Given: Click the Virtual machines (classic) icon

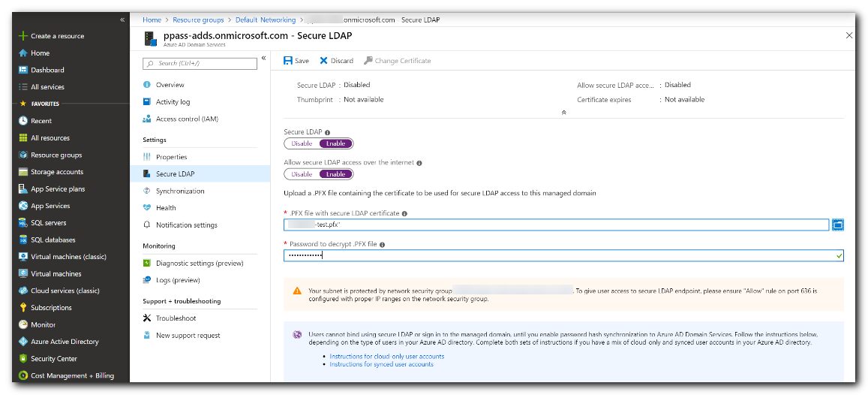Looking at the screenshot, I should click(23, 257).
